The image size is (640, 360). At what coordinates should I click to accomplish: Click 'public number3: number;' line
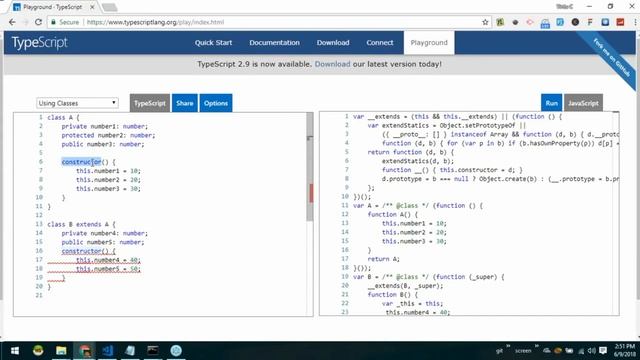click(103, 144)
